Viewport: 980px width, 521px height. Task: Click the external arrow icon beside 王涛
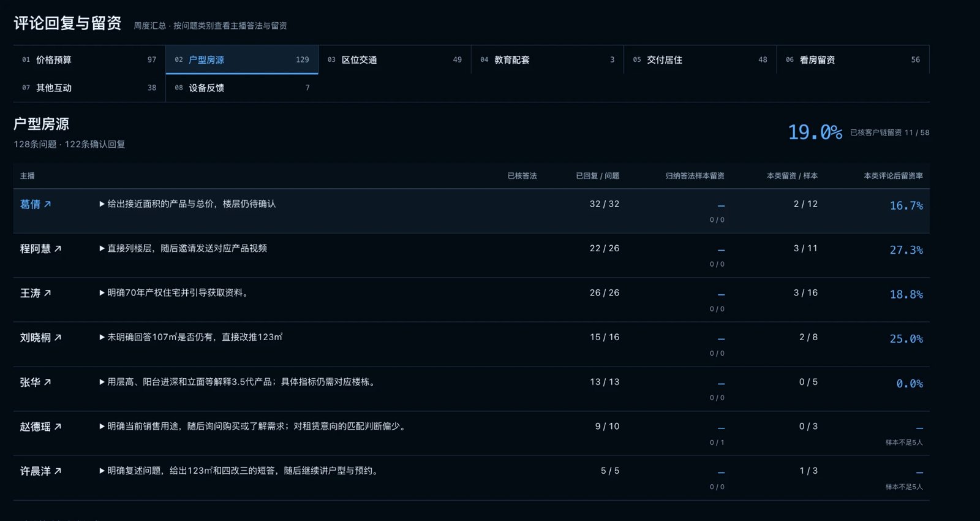coord(48,294)
